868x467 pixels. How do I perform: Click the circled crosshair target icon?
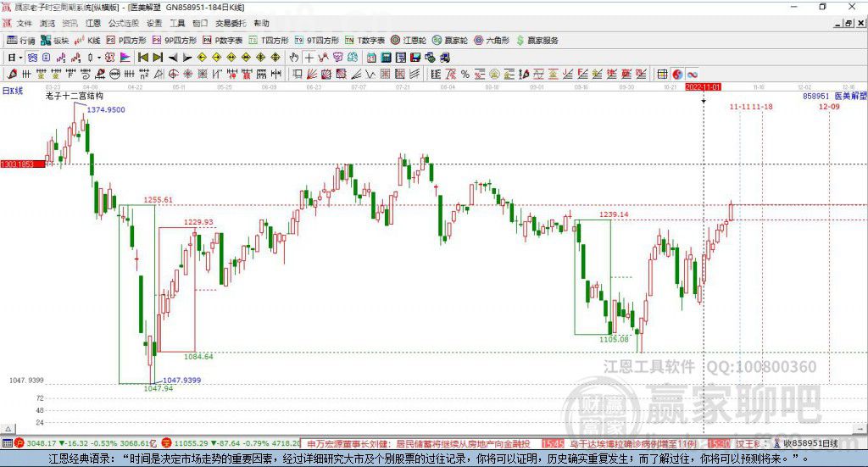pyautogui.click(x=173, y=74)
